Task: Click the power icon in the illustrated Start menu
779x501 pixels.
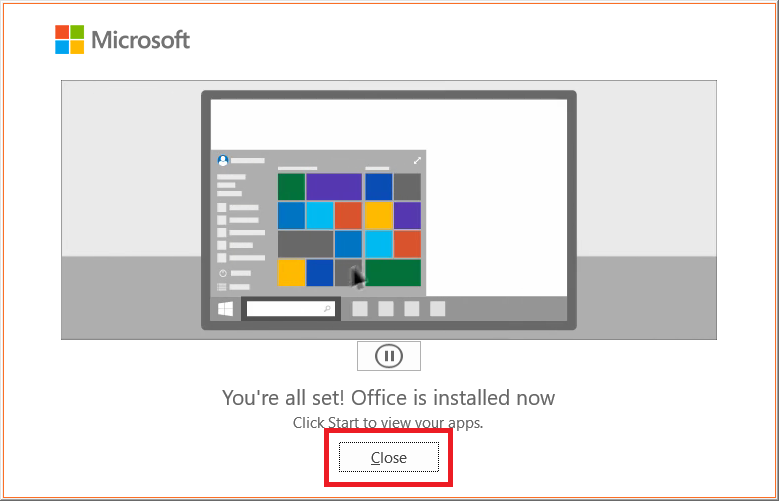Action: point(222,273)
